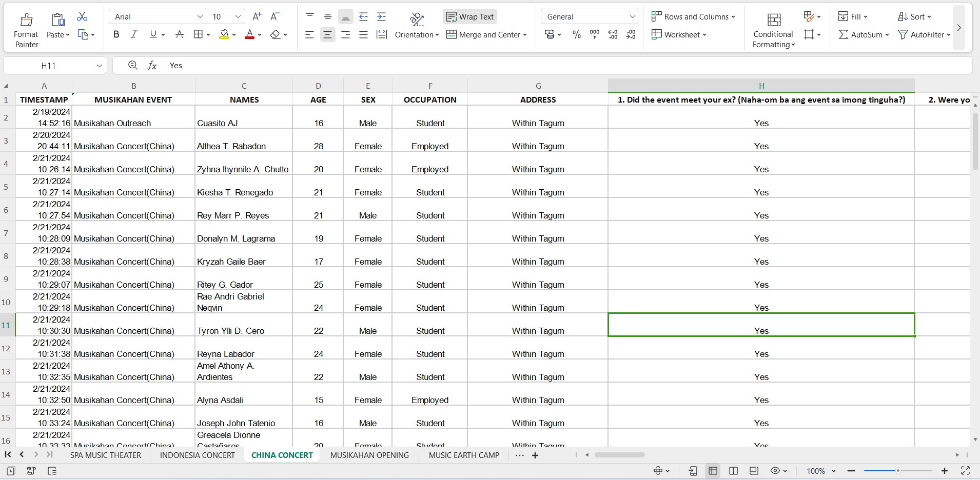Apply percent style to the cell

pos(577,34)
